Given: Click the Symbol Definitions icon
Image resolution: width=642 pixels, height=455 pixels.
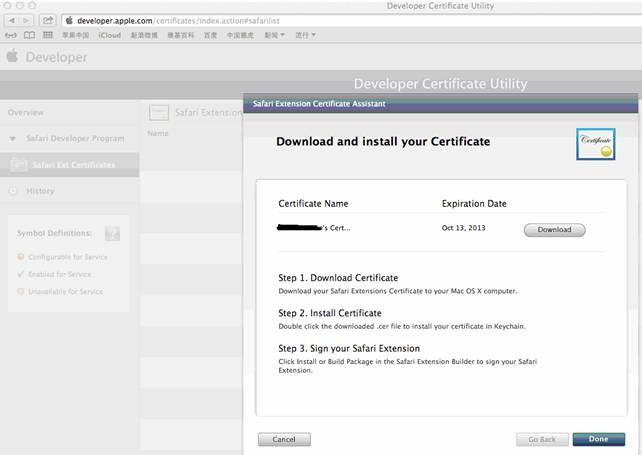Looking at the screenshot, I should (x=112, y=234).
